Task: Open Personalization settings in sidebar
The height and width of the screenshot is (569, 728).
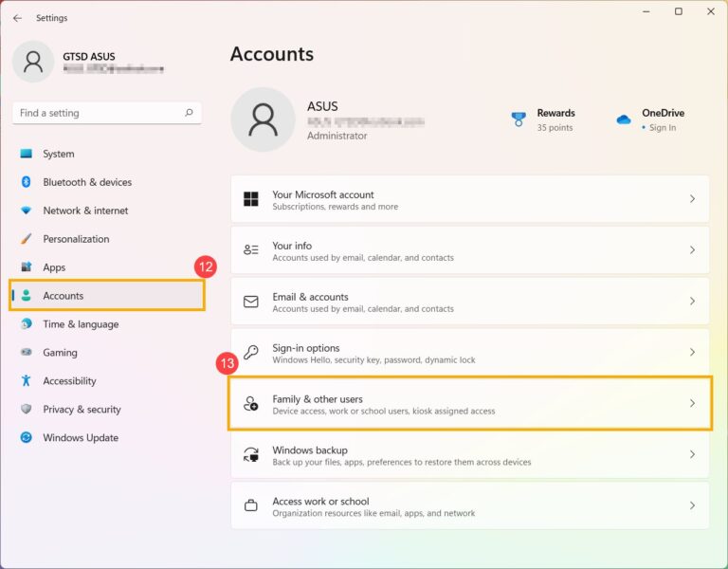Action: tap(76, 239)
